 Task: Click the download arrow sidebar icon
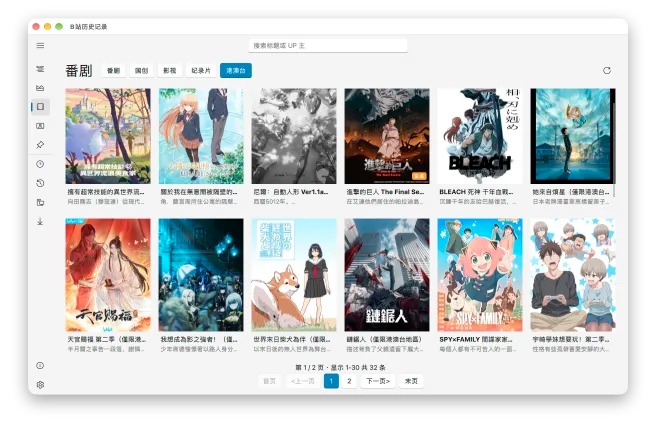coord(40,222)
